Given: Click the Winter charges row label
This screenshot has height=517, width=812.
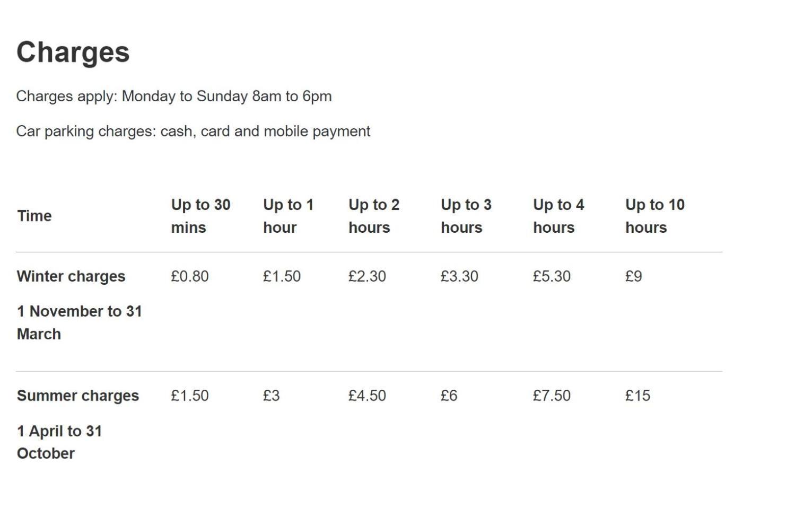Looking at the screenshot, I should pos(71,277).
